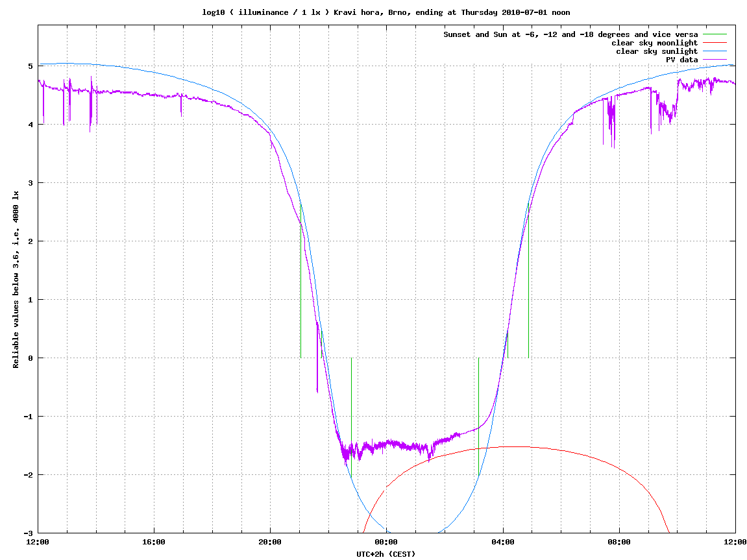Click the y-axis tick label '-3'
The width and height of the screenshot is (747, 560).
click(29, 533)
